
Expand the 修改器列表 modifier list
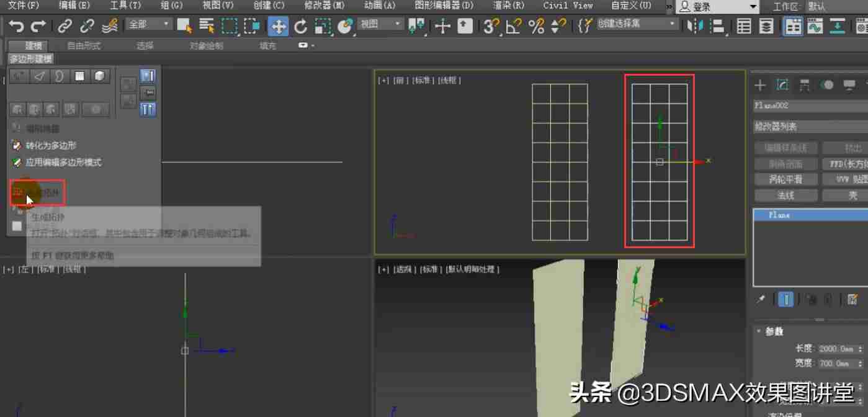(x=810, y=127)
